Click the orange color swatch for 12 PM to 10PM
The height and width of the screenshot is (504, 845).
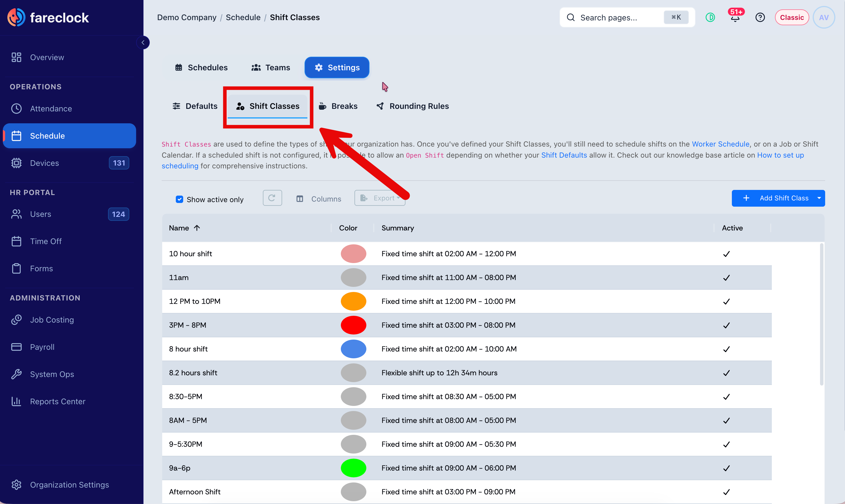click(x=353, y=301)
